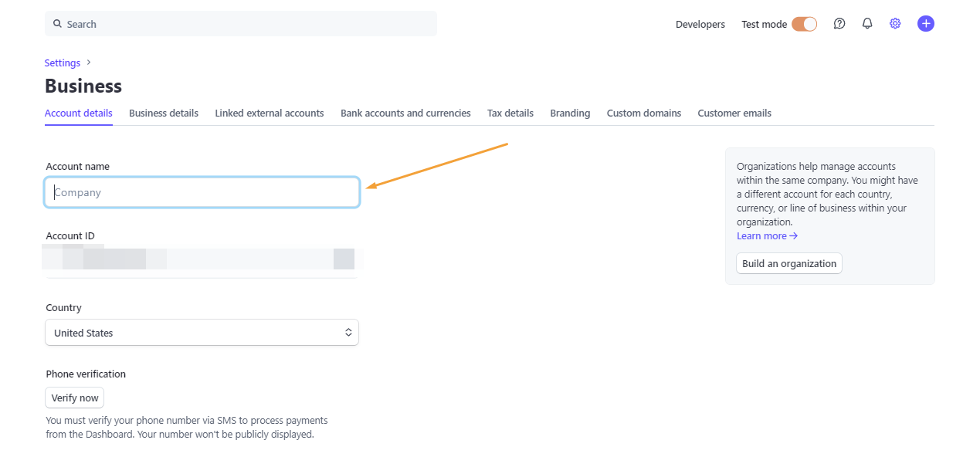Select the Account details tab
The image size is (980, 457).
click(79, 113)
